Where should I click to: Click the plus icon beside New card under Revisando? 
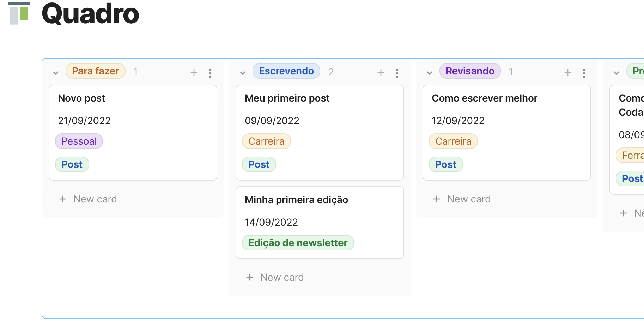(436, 199)
